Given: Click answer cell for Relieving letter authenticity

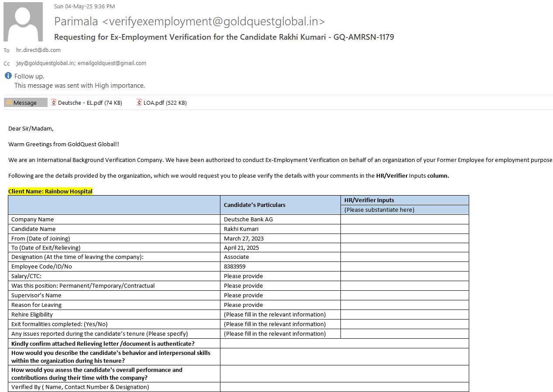Looking at the screenshot, I should [x=344, y=344].
